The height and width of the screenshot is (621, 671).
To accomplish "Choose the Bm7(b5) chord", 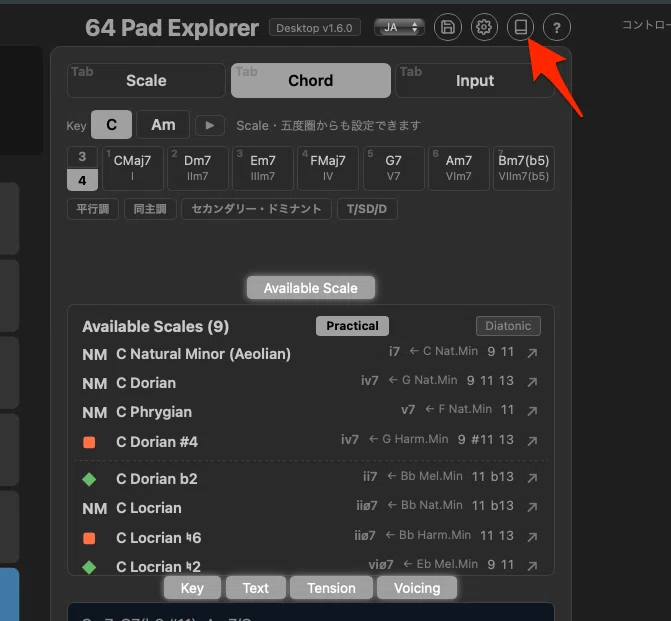I will click(x=524, y=168).
